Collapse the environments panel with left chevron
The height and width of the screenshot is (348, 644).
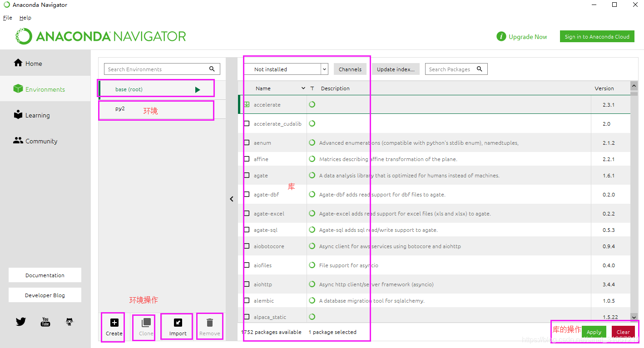click(232, 199)
